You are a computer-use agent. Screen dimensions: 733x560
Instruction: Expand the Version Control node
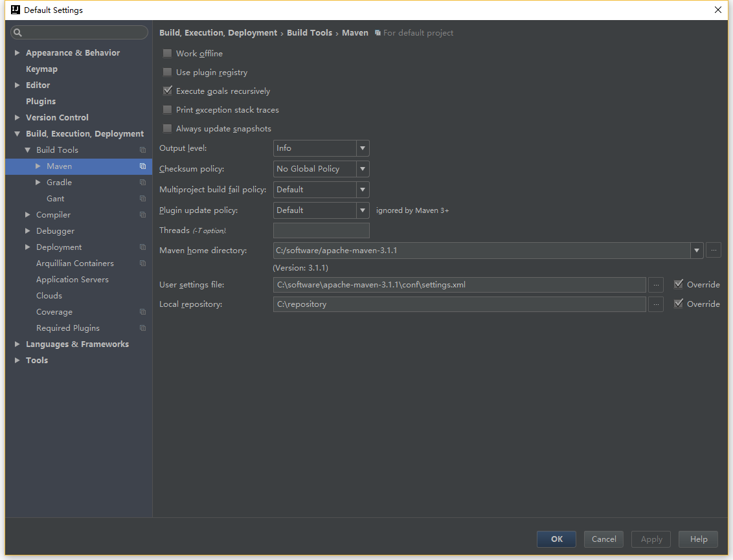(17, 117)
